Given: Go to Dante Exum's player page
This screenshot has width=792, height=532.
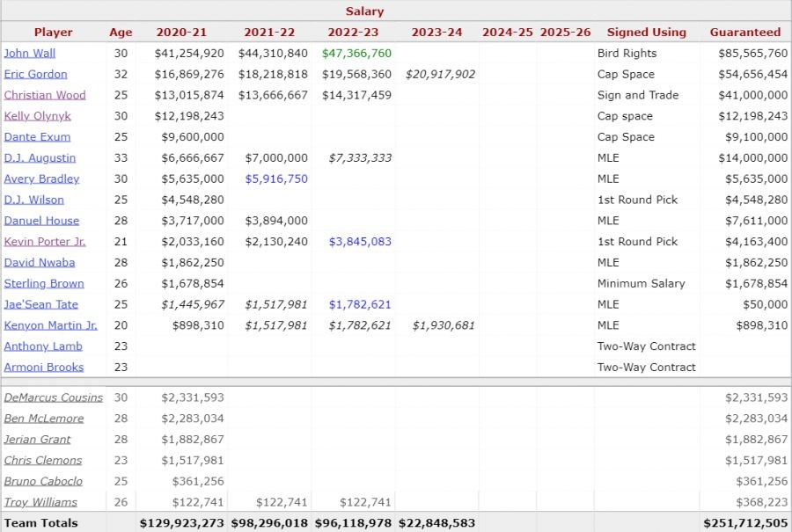Looking at the screenshot, I should point(36,137).
